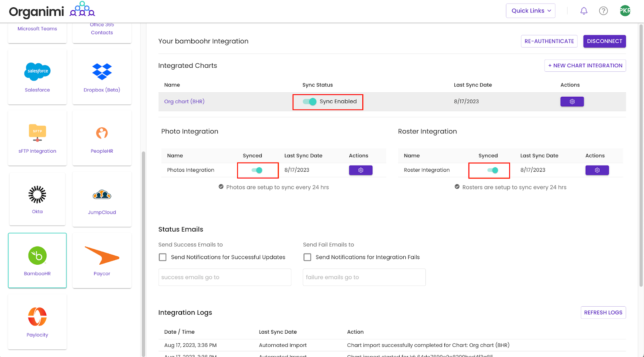Open the Paylocity integration icon
The image size is (644, 357).
(37, 316)
